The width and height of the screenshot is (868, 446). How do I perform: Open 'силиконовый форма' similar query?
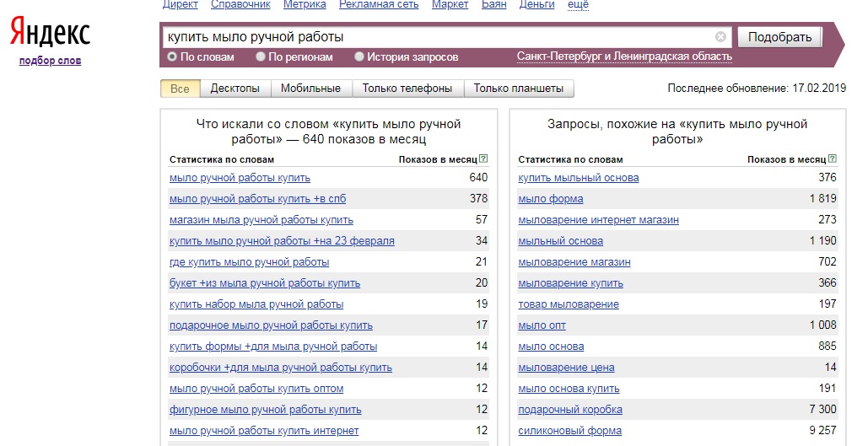[569, 431]
